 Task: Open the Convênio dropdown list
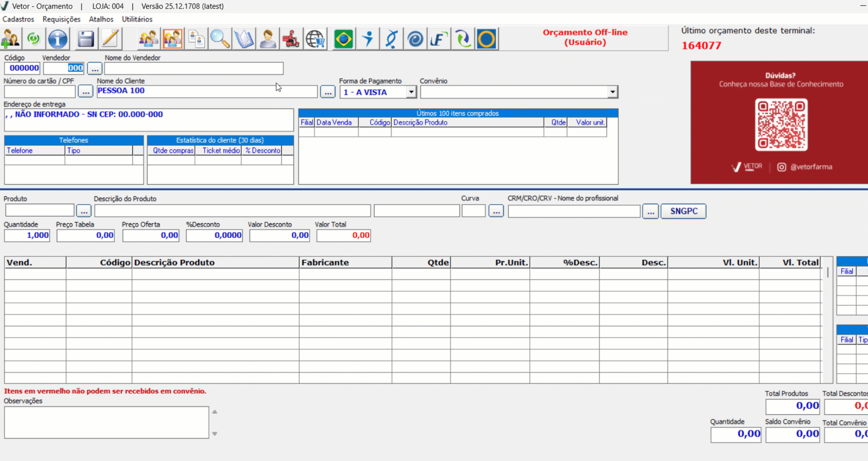[612, 92]
